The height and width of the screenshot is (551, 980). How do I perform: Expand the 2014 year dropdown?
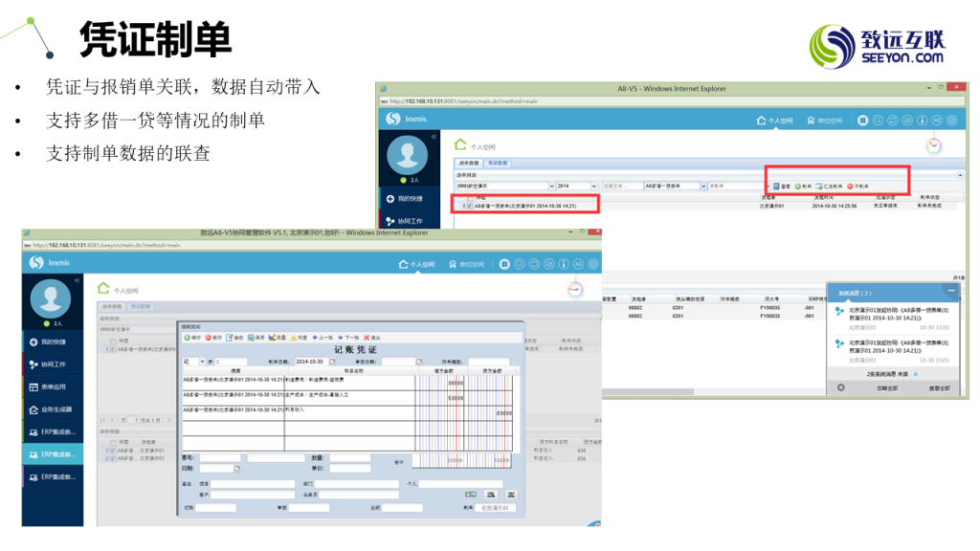pyautogui.click(x=594, y=186)
